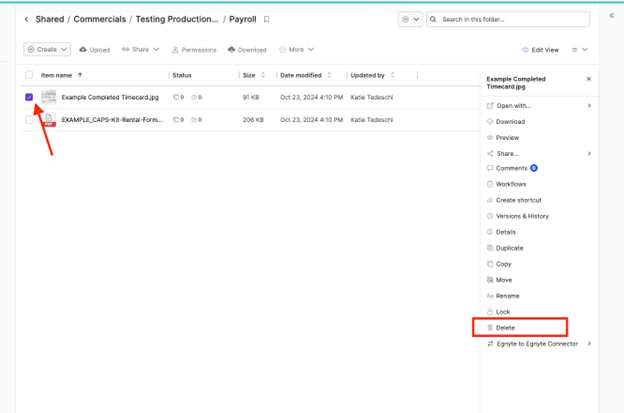624x413 pixels.
Task: Open Versions & History
Action: click(518, 216)
